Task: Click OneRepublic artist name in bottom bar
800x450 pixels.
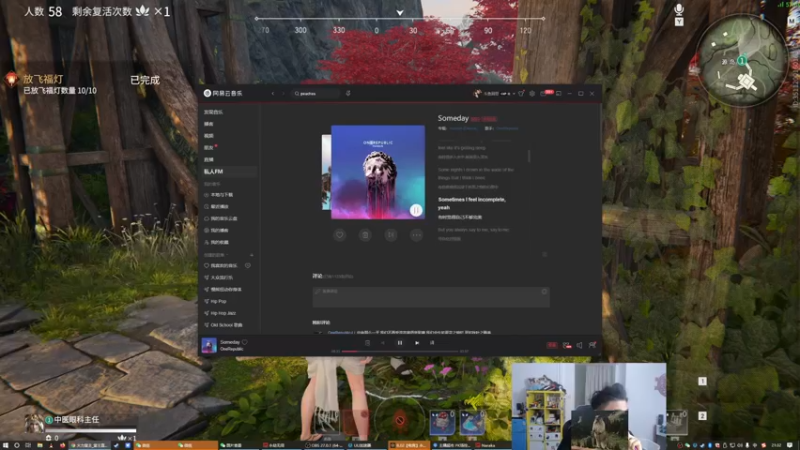Action: click(232, 349)
